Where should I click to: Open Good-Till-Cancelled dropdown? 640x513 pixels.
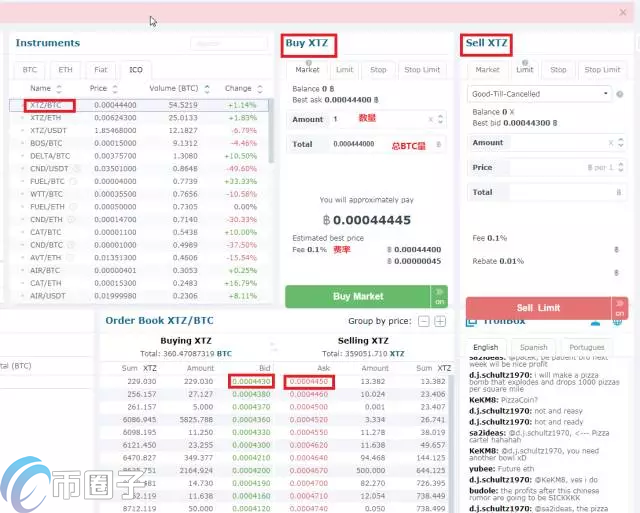coord(539,94)
